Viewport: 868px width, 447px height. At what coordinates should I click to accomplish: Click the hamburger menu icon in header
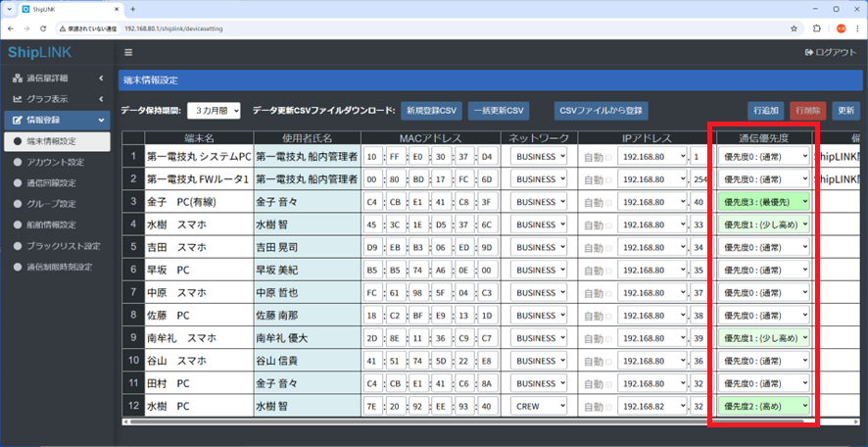click(x=128, y=52)
